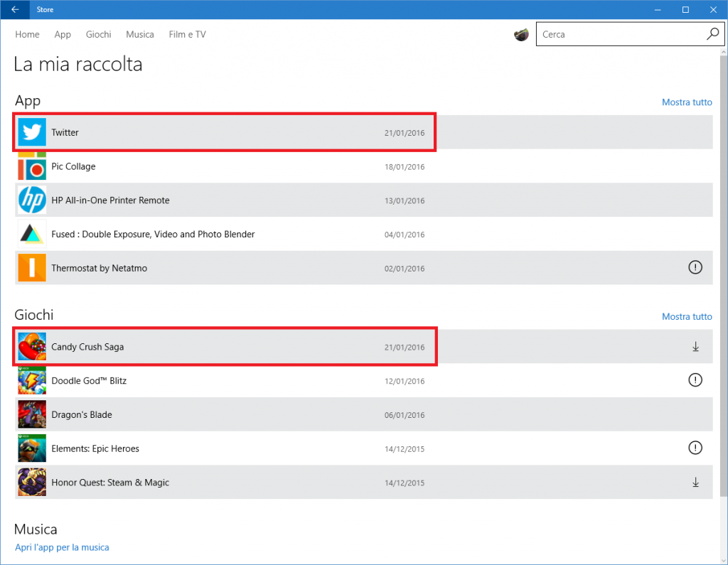Download Candy Crush Saga via arrow icon
The height and width of the screenshot is (565, 728).
tap(695, 347)
